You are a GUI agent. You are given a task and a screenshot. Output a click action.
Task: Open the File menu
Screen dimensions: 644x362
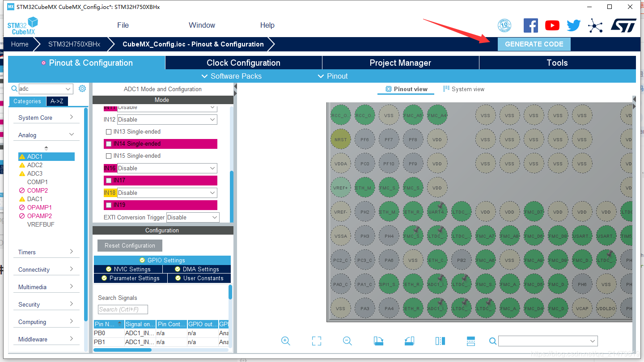pos(123,25)
